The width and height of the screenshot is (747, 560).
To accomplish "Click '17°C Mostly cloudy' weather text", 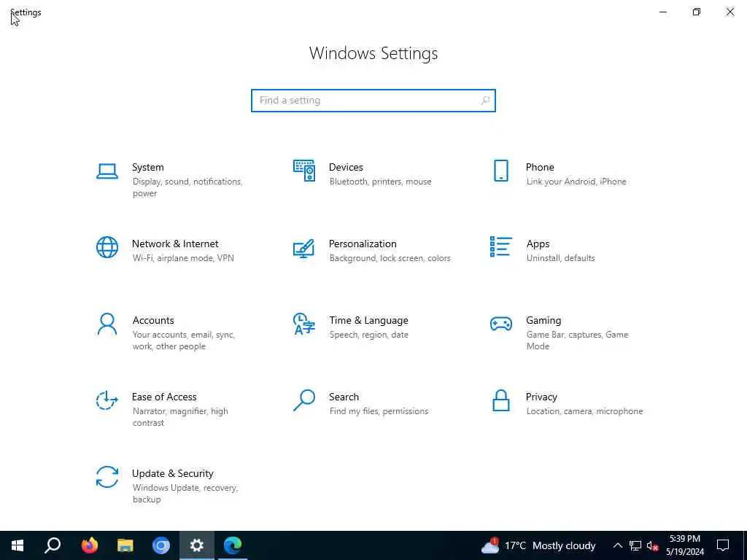I will coord(550,545).
